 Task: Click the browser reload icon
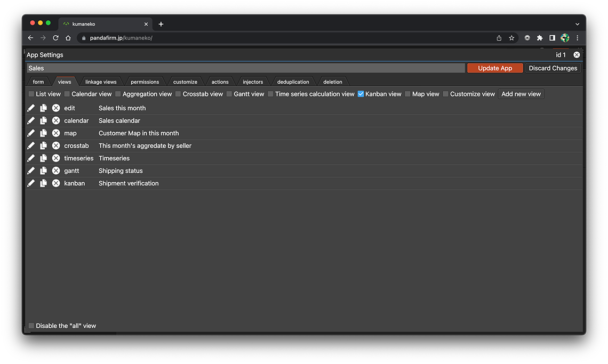(55, 38)
